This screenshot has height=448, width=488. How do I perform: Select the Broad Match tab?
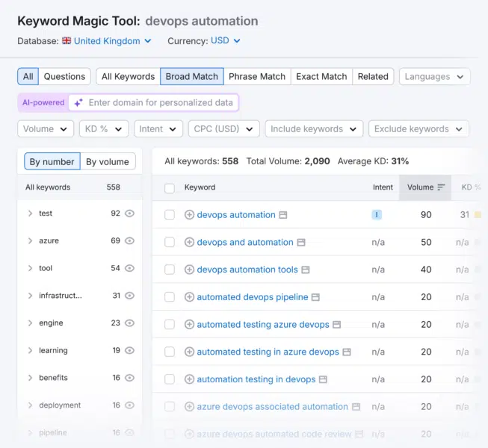(x=192, y=76)
